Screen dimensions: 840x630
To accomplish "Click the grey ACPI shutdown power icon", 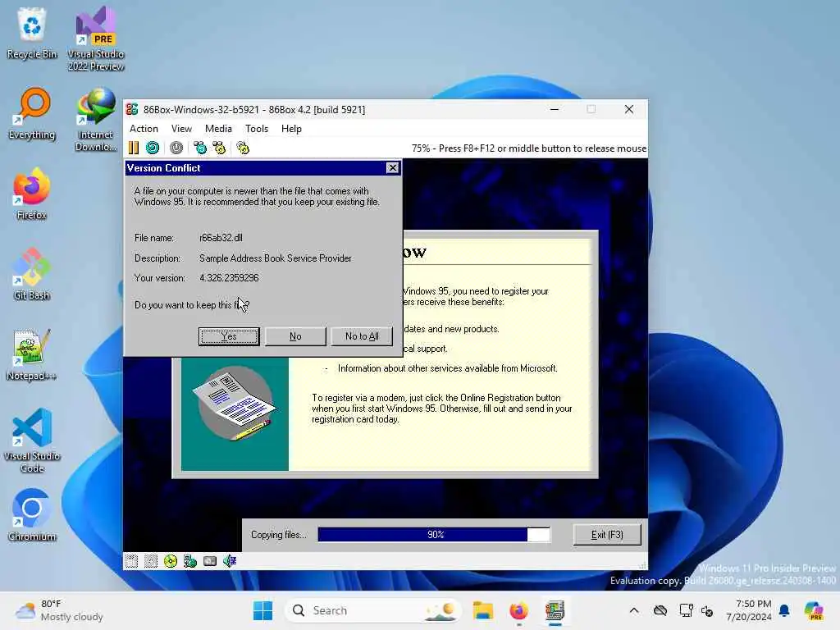I will [x=176, y=148].
